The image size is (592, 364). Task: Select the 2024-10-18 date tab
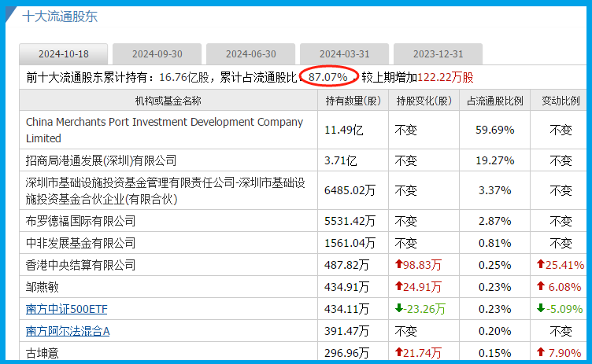tap(64, 54)
